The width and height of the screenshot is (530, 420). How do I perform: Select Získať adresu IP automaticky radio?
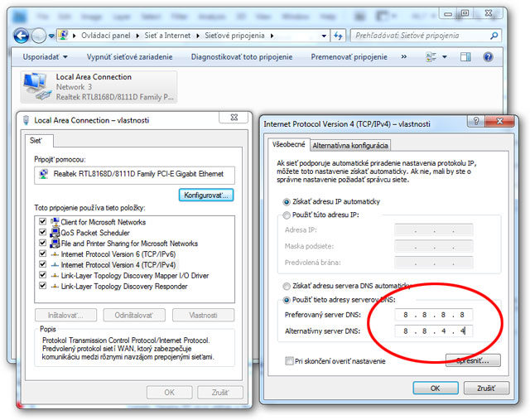click(287, 202)
